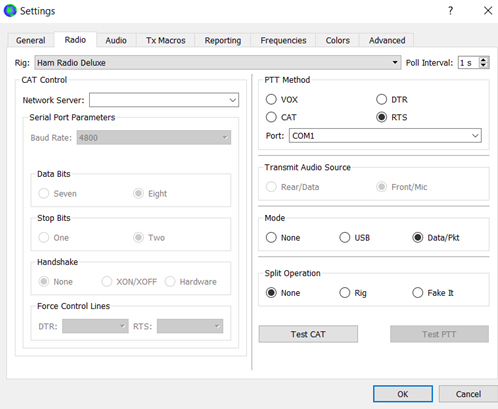The height and width of the screenshot is (409, 498).
Task: Select Fake It split operation
Action: (x=417, y=293)
